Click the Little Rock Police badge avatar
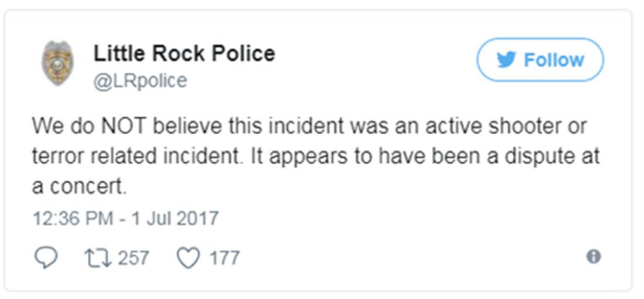644x299 pixels. (57, 63)
